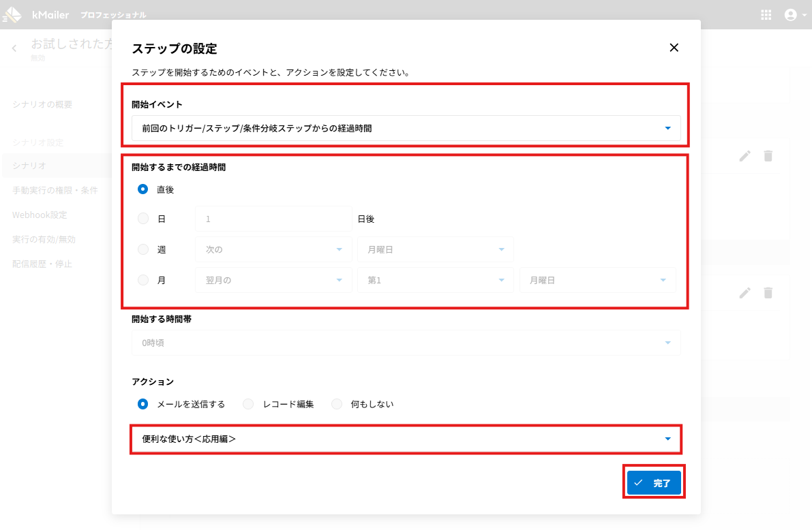
Task: Click the back arrow beside scenario title
Action: coord(14,48)
